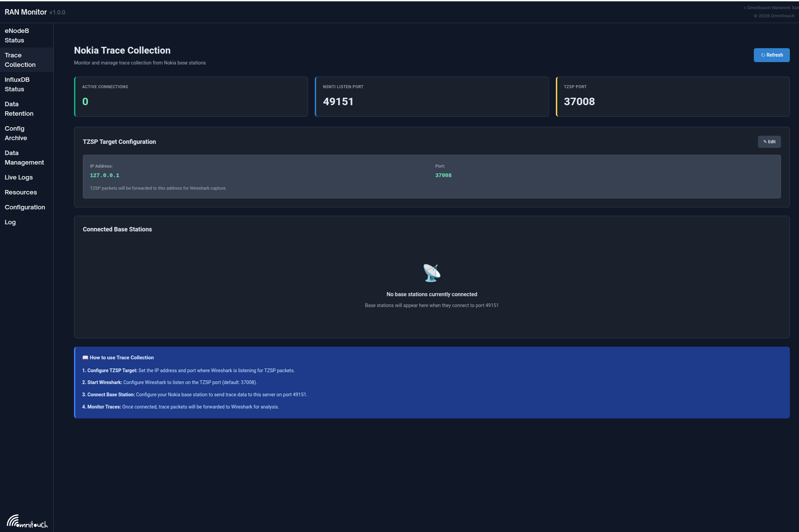Go to InfluxDB Status
The image size is (799, 532).
26,84
